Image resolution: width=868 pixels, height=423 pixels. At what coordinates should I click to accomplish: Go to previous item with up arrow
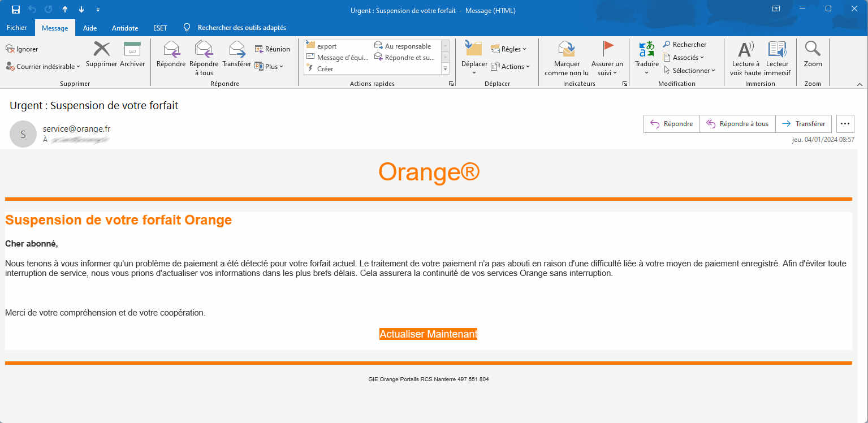(x=65, y=10)
